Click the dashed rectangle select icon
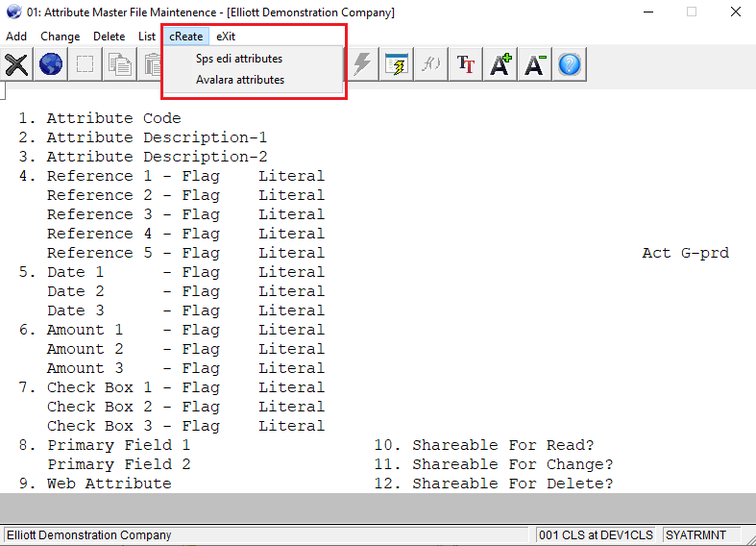Viewport: 756px width, 546px height. coord(85,64)
